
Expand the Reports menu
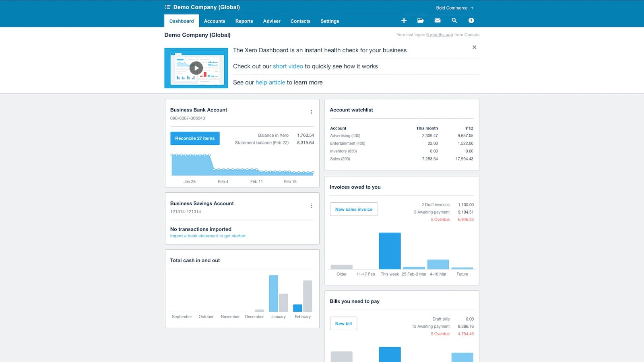tap(244, 21)
